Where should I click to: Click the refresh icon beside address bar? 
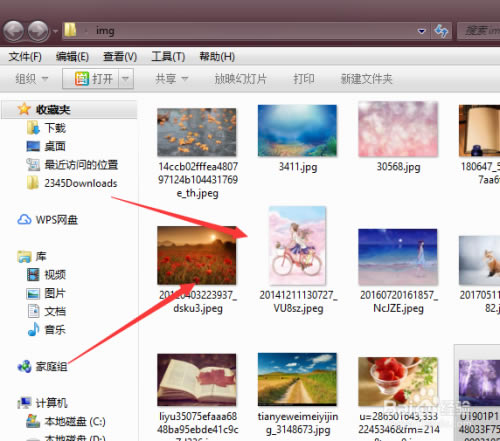441,31
